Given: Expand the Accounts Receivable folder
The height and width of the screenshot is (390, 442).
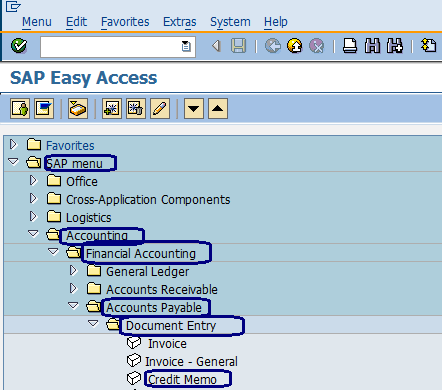Looking at the screenshot, I should (73, 288).
